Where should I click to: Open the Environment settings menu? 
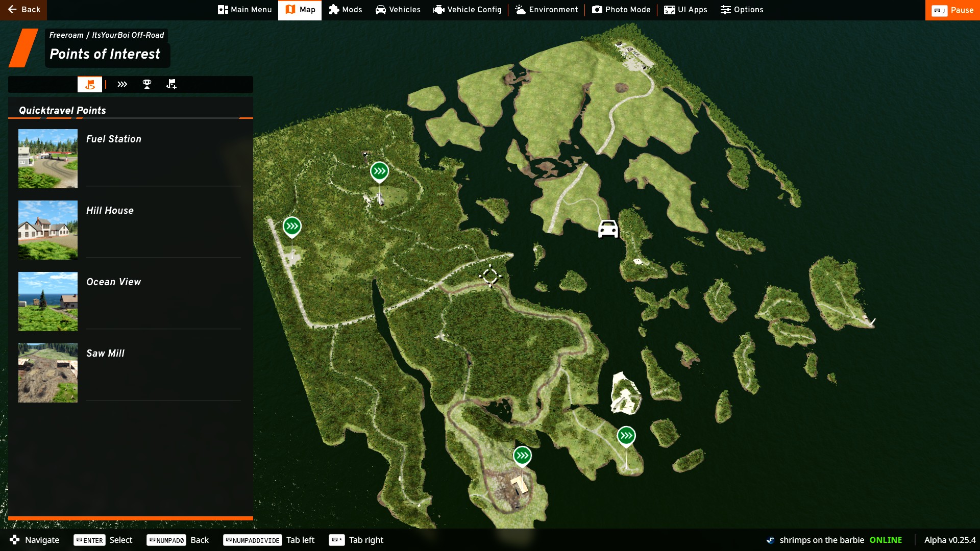click(x=546, y=10)
